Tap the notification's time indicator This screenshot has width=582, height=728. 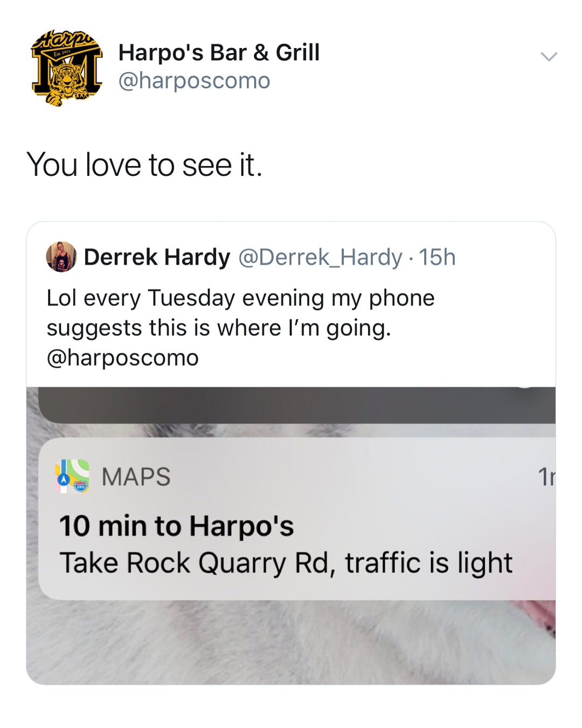(x=546, y=477)
